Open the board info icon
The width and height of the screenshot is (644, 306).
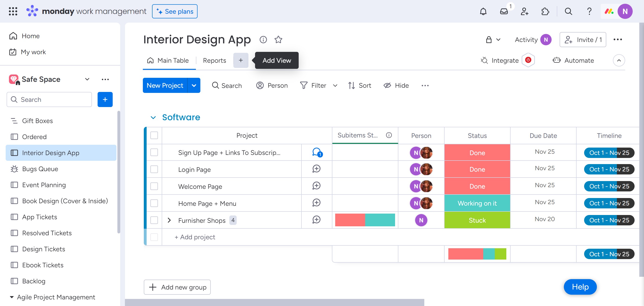click(263, 40)
